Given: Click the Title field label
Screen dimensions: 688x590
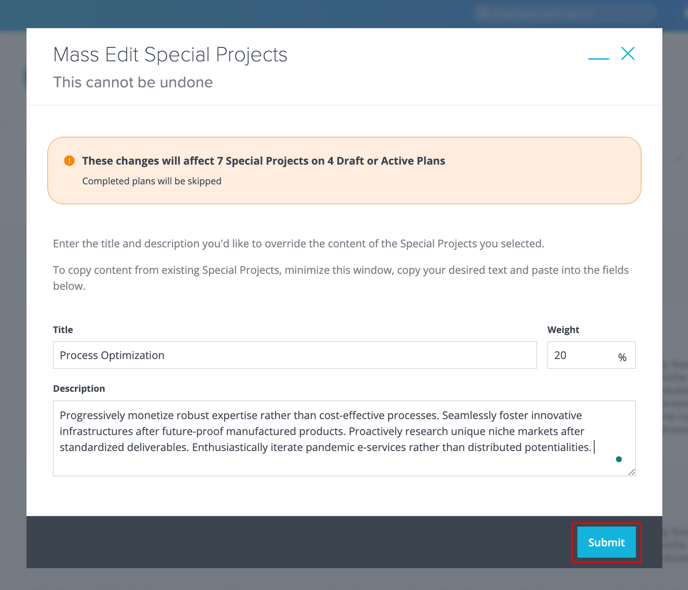Looking at the screenshot, I should click(63, 329).
